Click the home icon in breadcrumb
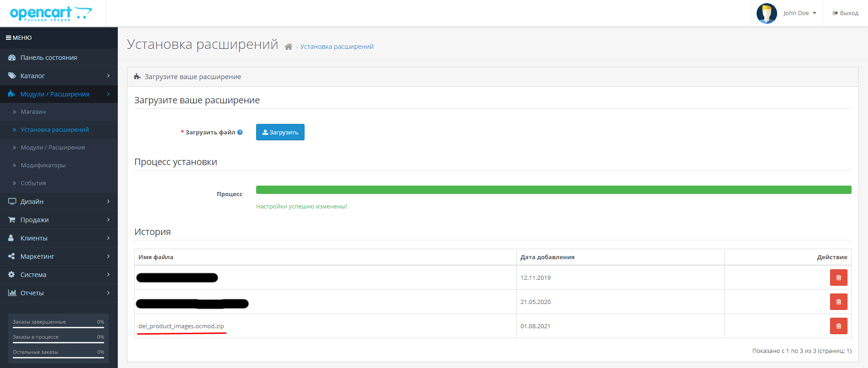Viewport: 868px width, 368px height. pos(288,47)
